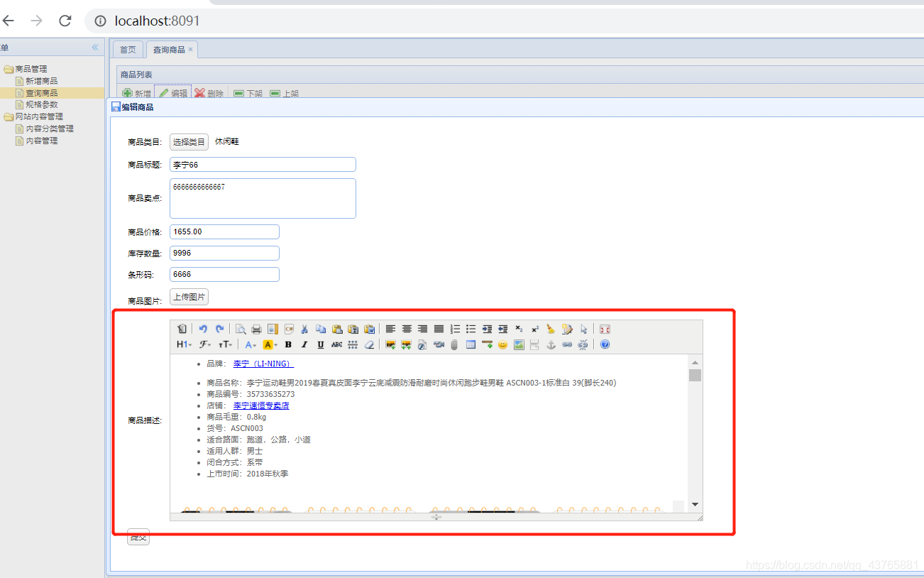
Task: Decrease indent in editor
Action: click(502, 329)
